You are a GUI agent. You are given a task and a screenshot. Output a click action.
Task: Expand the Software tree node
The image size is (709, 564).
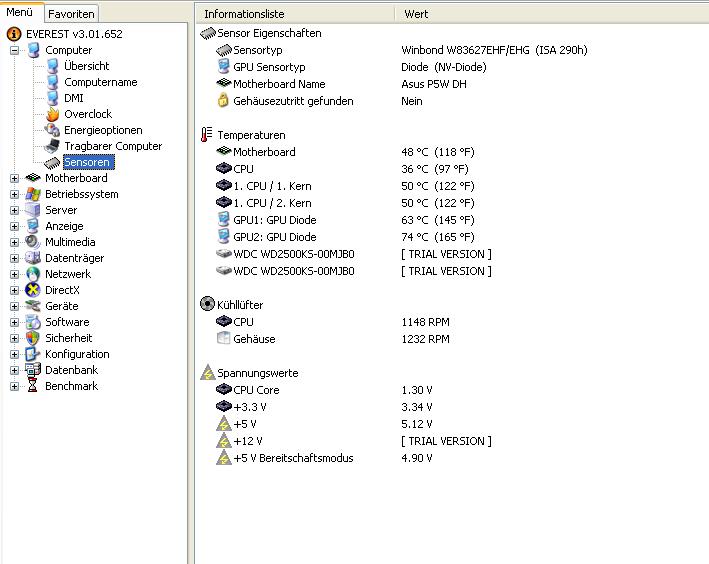coord(14,322)
